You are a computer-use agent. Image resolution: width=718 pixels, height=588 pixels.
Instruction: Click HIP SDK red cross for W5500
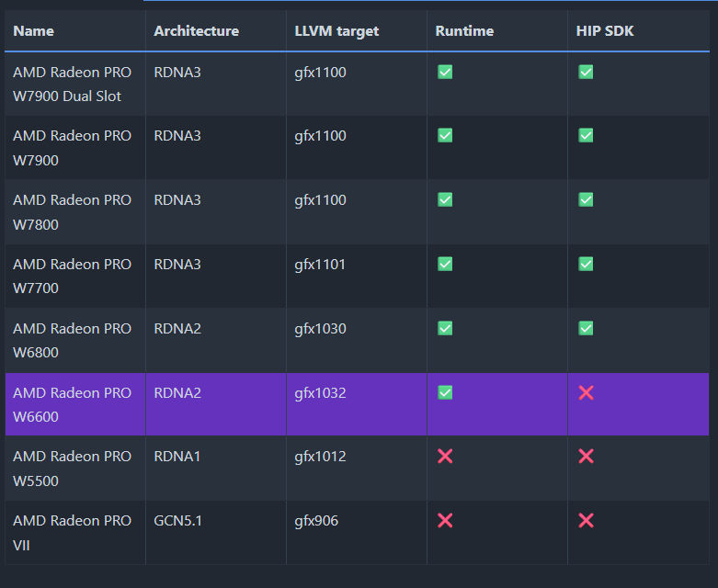[586, 457]
